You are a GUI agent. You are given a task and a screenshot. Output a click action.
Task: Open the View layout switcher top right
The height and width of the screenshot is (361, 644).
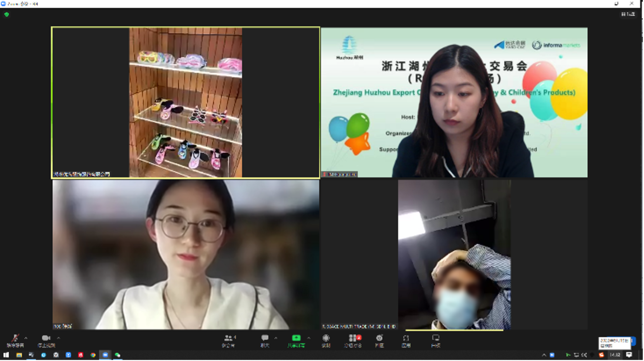coord(628,14)
